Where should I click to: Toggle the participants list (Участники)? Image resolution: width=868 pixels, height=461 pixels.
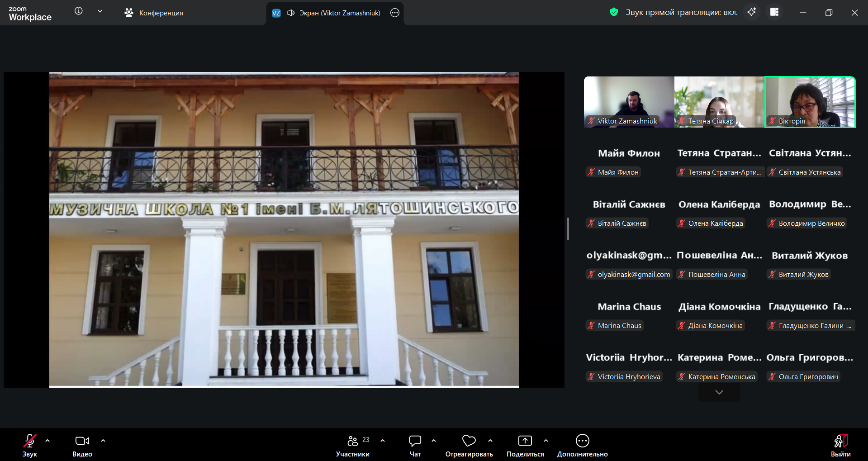[353, 445]
